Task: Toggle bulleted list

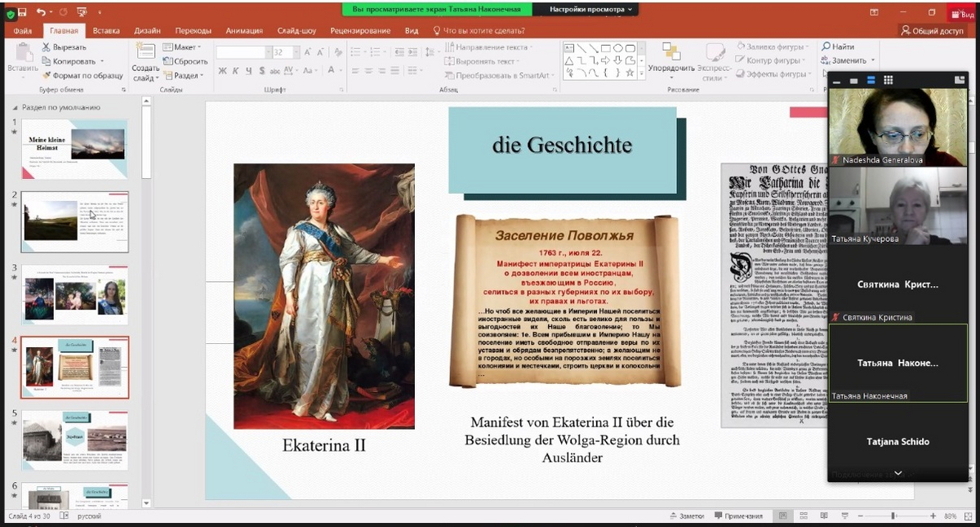Action: 356,52
